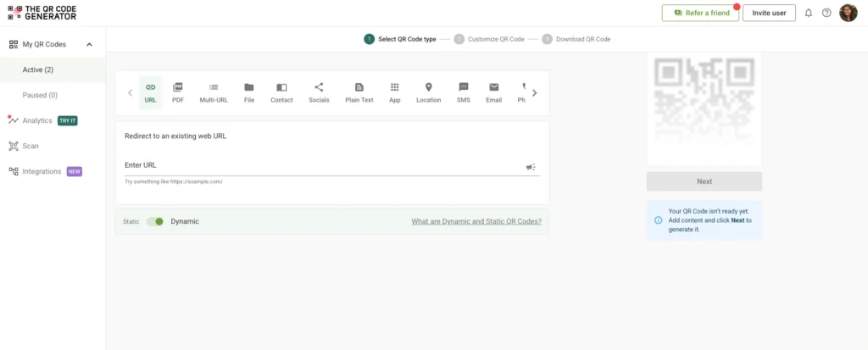Pick the Socials QR code type
The width and height of the screenshot is (868, 350).
tap(319, 92)
